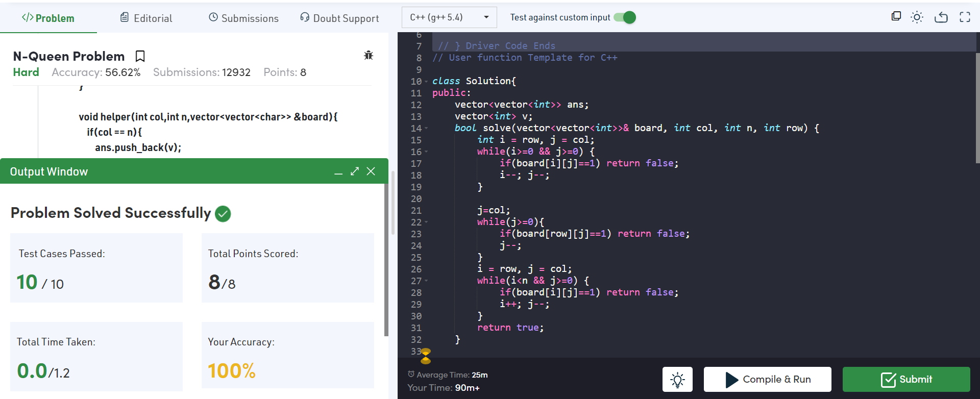The image size is (980, 399).
Task: Collapse code fold at line 16
Action: tap(426, 152)
